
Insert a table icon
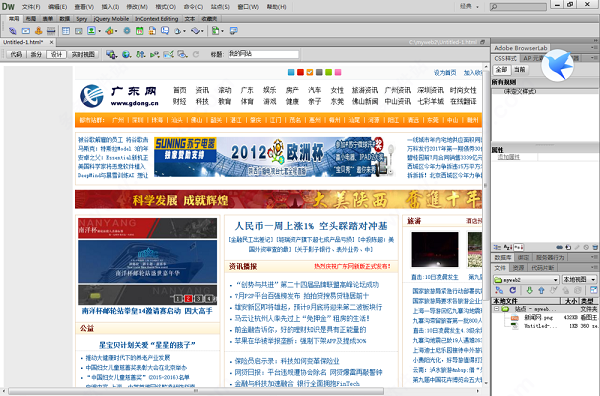pyautogui.click(x=66, y=31)
